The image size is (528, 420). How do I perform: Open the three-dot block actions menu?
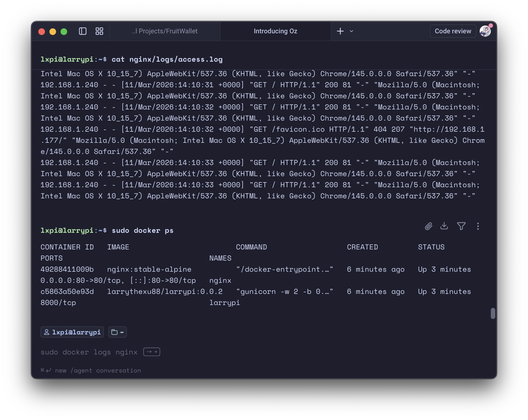478,227
